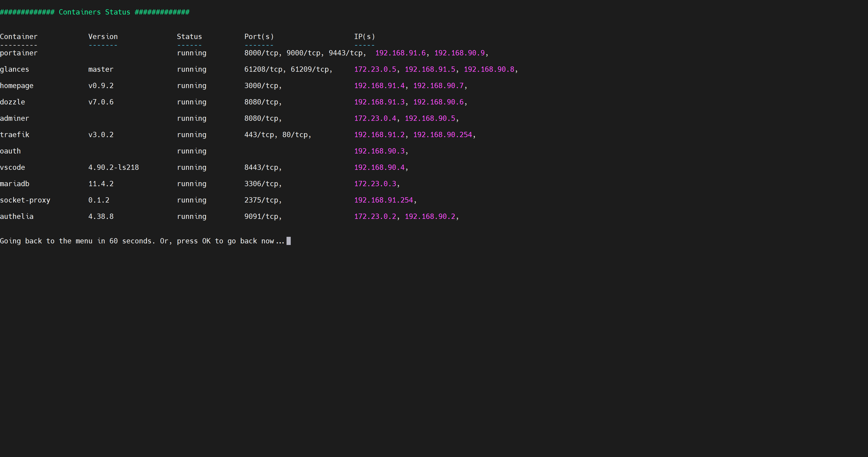The height and width of the screenshot is (457, 868).
Task: Click the Status column header
Action: click(189, 37)
